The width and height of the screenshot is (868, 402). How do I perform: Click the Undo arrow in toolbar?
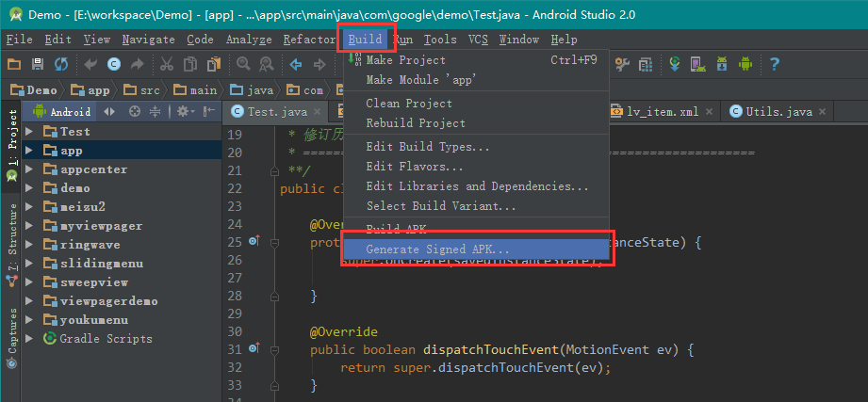coord(90,65)
